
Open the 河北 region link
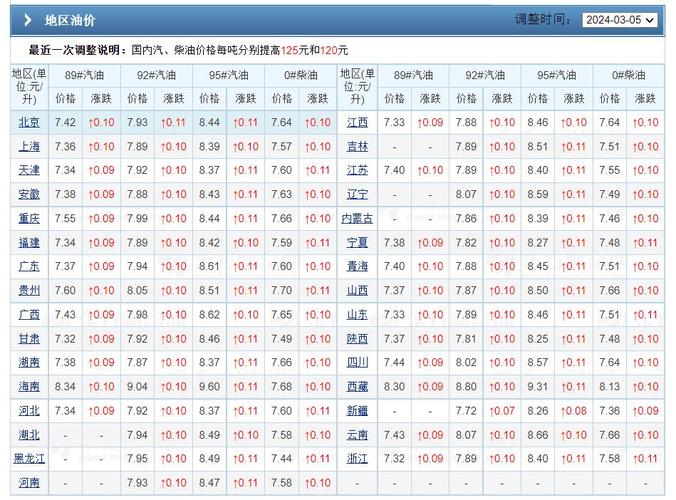(29, 411)
